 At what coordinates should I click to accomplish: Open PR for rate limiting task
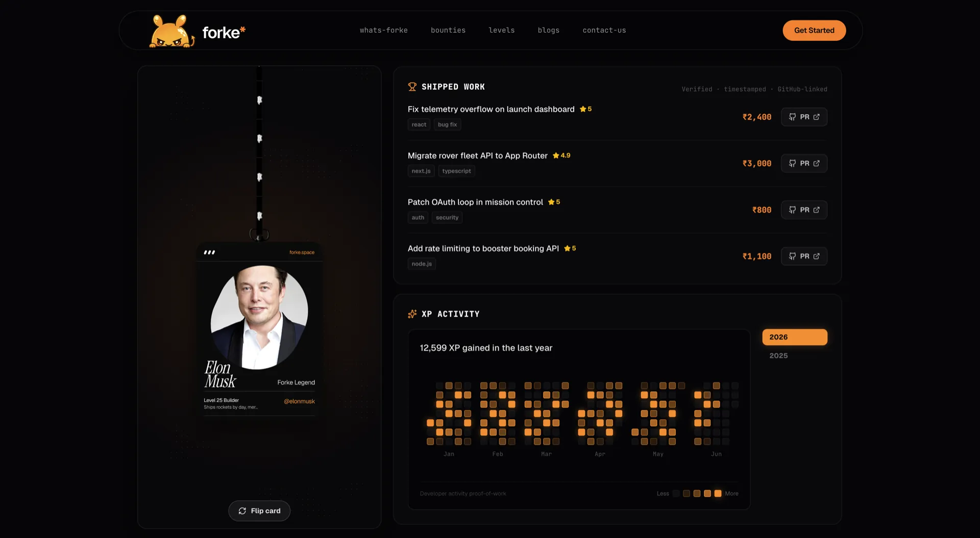[804, 256]
